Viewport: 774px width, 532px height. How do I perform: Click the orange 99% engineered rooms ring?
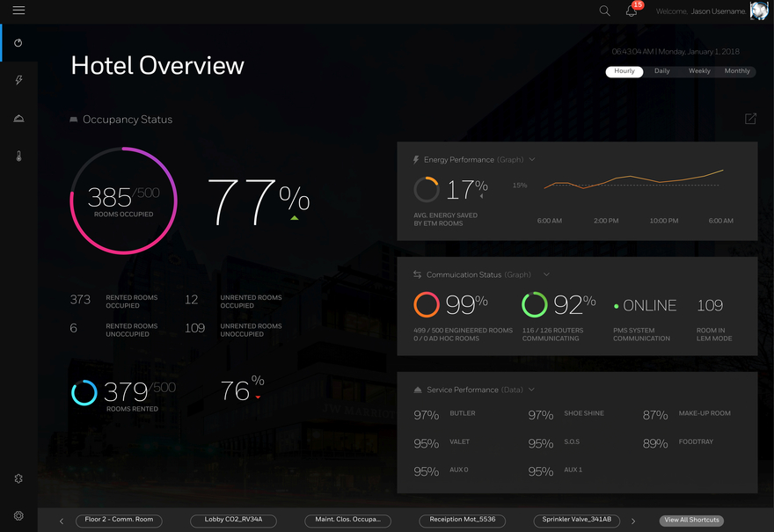pos(427,304)
